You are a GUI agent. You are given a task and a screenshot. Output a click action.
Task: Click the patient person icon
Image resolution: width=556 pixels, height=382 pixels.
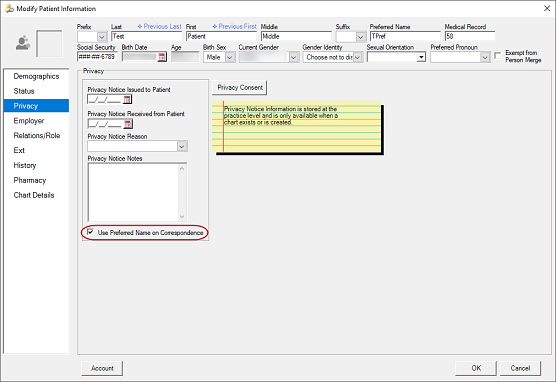tap(23, 43)
